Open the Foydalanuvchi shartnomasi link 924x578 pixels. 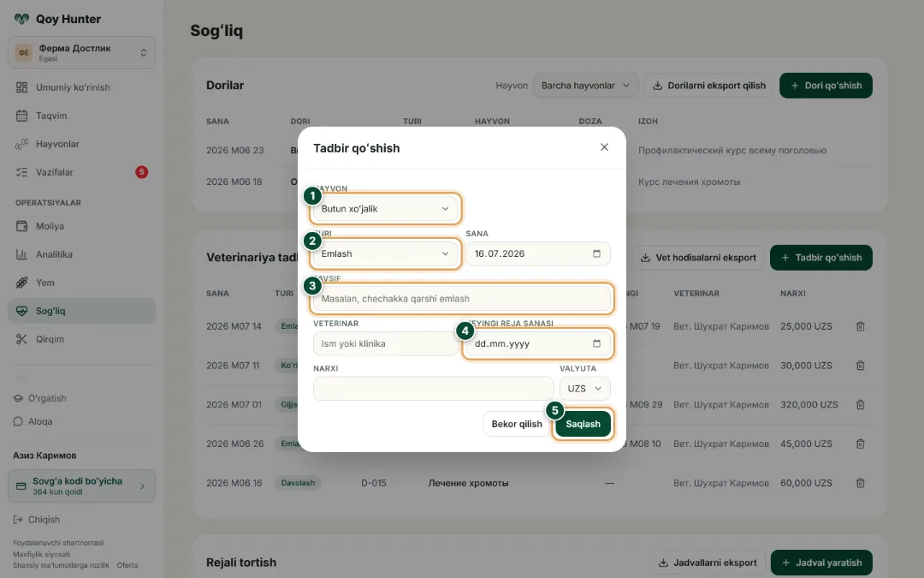pos(58,543)
